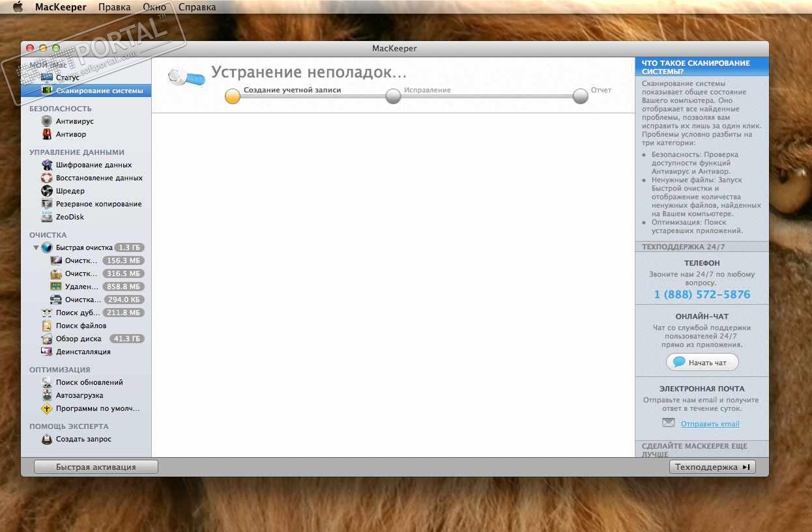Click the Статус monitor icon
The height and width of the screenshot is (532, 812).
click(46, 77)
